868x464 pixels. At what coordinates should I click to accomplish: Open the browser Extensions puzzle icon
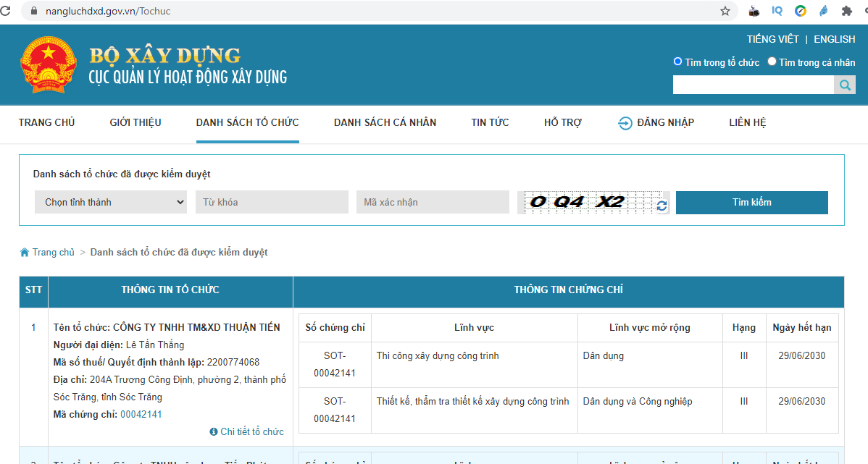[x=846, y=11]
